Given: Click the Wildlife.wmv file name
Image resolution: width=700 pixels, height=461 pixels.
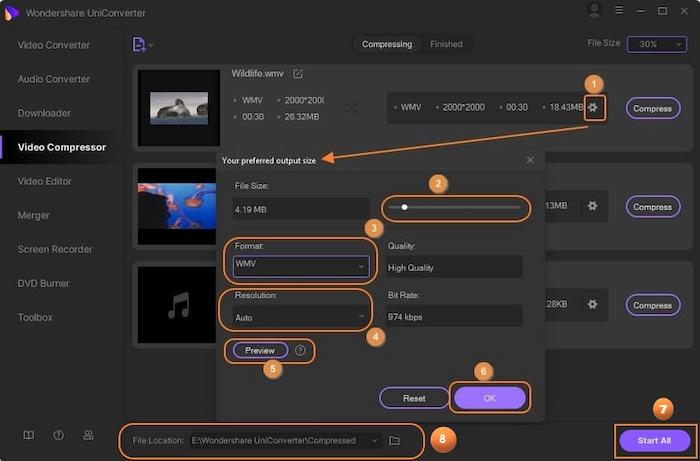Looking at the screenshot, I should point(257,74).
